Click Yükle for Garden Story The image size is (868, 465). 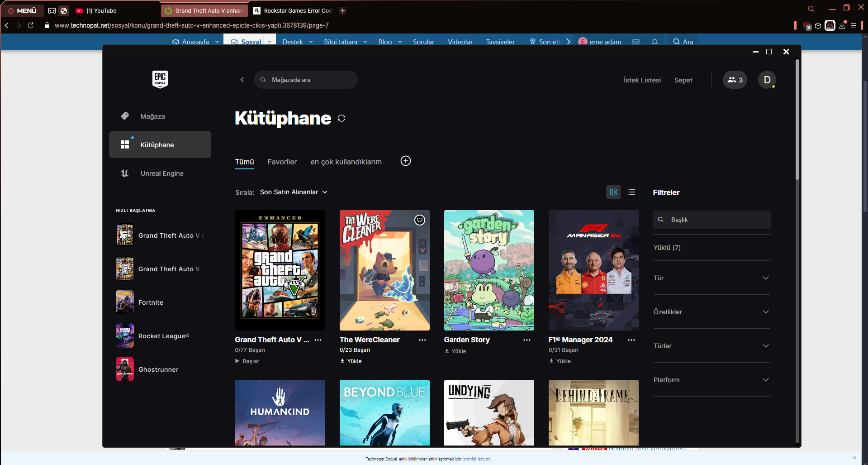point(455,351)
